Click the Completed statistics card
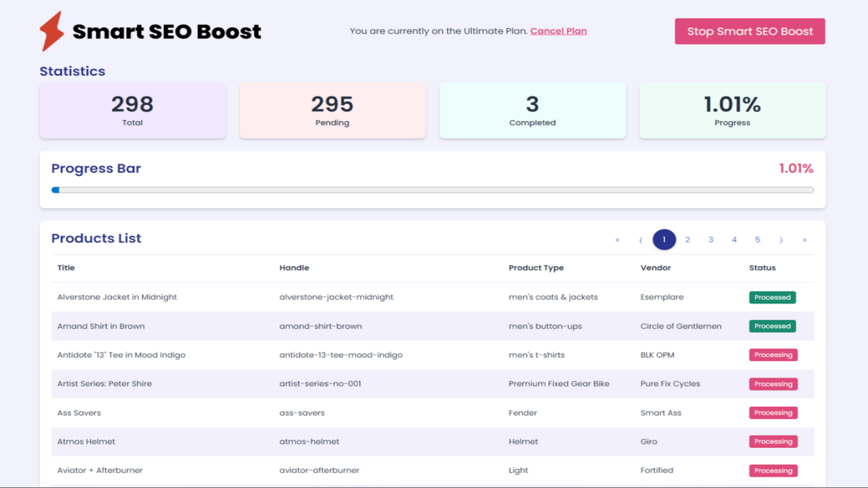Screen dimensions: 868x488 coord(532,110)
